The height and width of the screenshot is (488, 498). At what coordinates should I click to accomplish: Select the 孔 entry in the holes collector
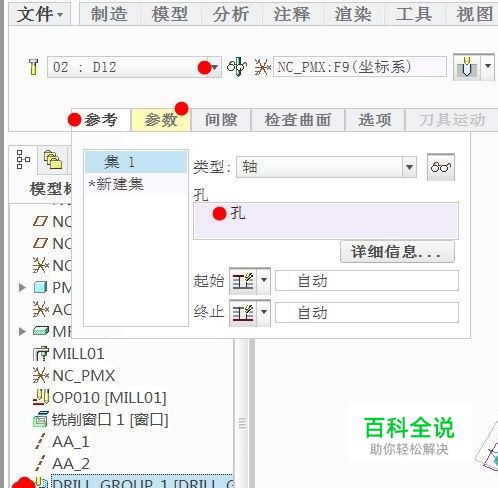tap(237, 213)
